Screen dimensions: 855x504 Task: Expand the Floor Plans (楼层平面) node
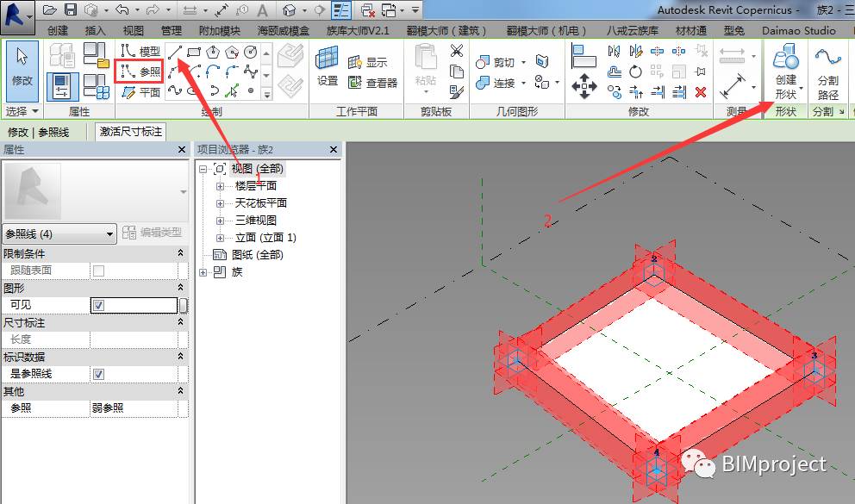pyautogui.click(x=221, y=186)
